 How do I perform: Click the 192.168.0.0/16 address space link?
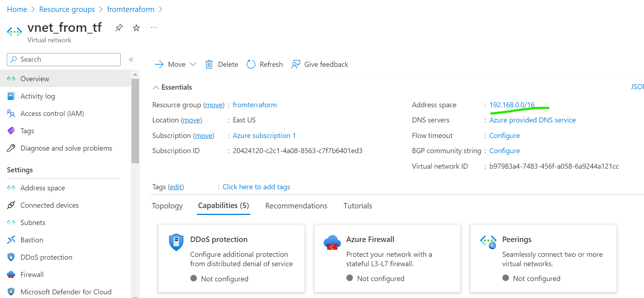coord(512,105)
